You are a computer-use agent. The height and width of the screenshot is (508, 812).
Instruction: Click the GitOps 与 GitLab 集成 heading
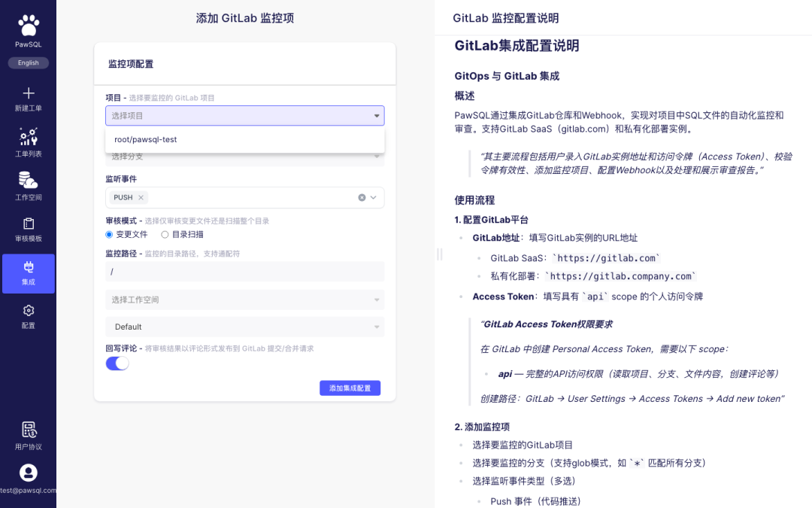point(507,76)
